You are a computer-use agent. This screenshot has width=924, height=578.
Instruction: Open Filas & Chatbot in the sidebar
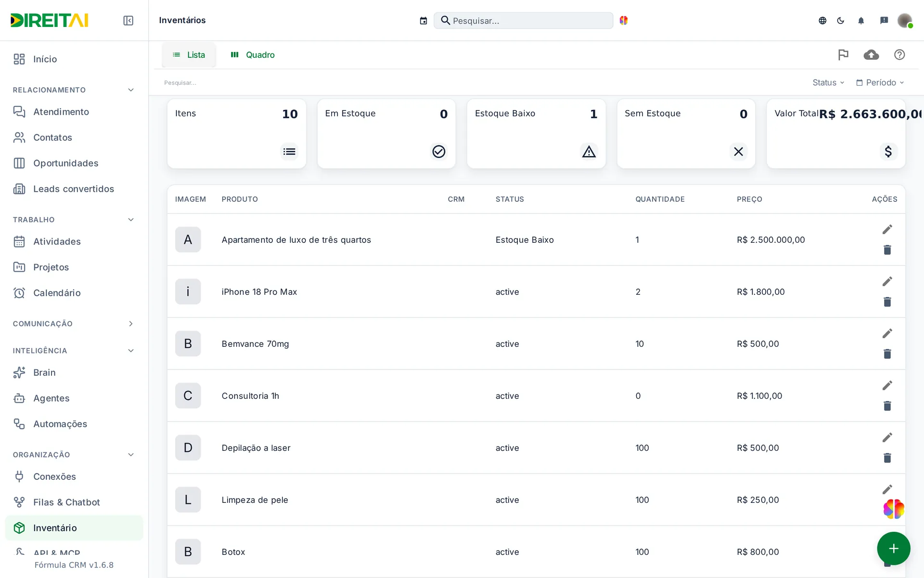pyautogui.click(x=74, y=502)
